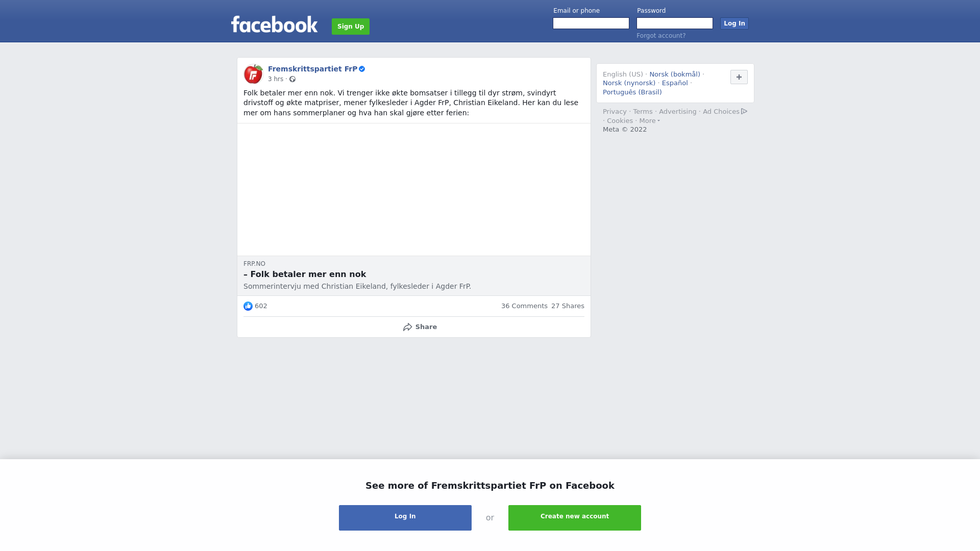Click the Ad Choices triangle icon
Viewport: 980px width, 551px height.
tap(744, 111)
